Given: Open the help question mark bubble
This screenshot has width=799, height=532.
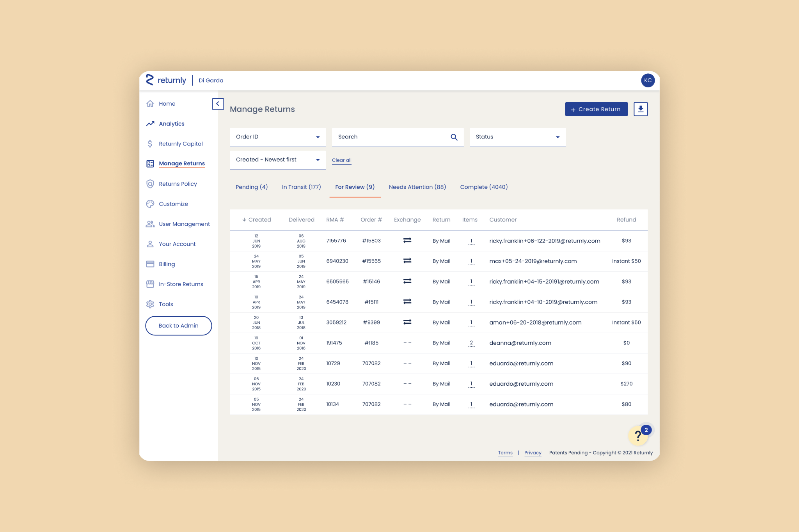Looking at the screenshot, I should coord(638,435).
